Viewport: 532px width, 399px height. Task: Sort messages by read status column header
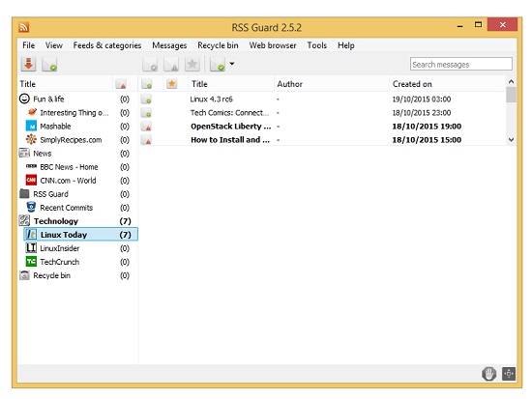coord(147,84)
